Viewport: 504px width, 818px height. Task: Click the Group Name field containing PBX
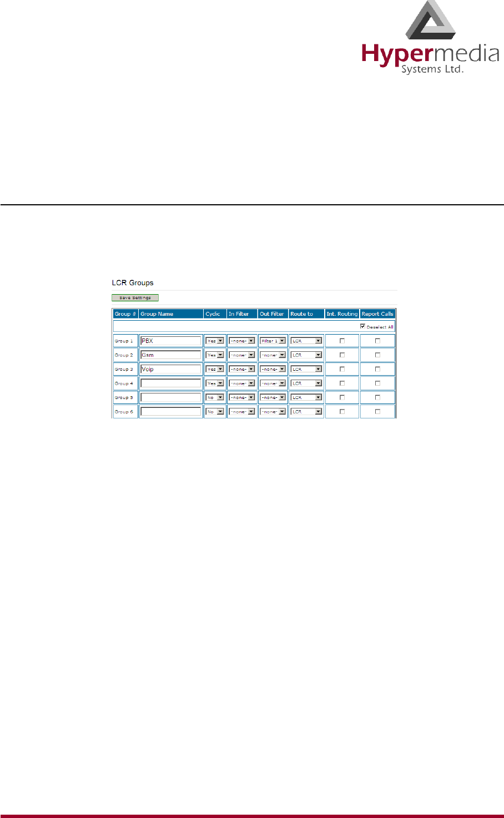point(170,341)
